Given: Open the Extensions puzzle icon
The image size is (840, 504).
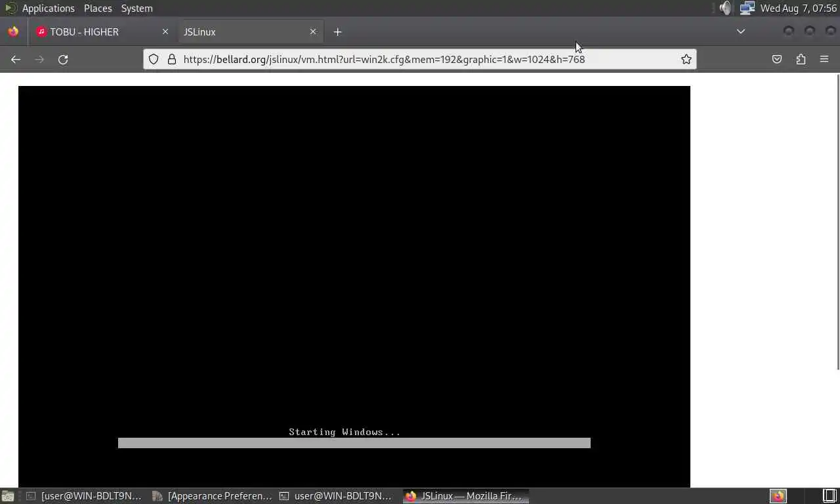Looking at the screenshot, I should pos(801,59).
